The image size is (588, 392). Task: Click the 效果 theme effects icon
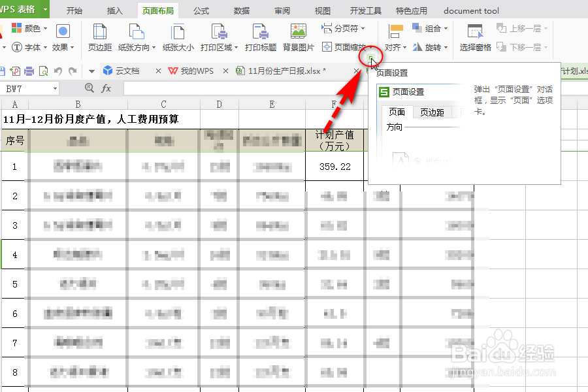[63, 31]
